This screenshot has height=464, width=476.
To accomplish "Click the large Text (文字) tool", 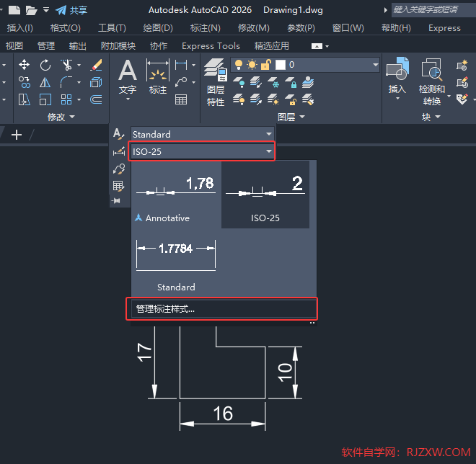I will pos(128,76).
